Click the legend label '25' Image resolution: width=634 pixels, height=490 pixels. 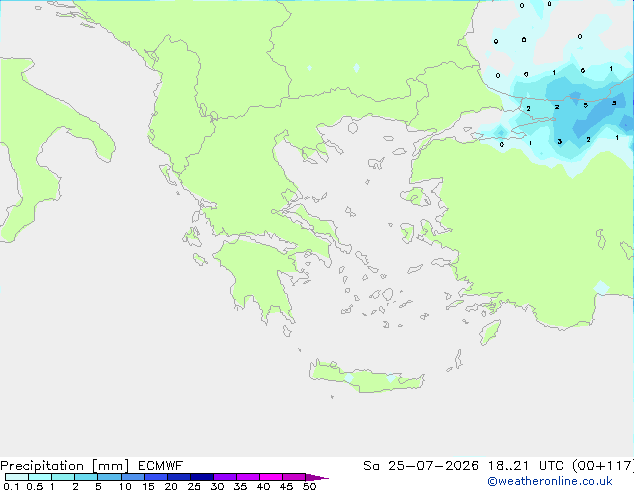click(194, 486)
